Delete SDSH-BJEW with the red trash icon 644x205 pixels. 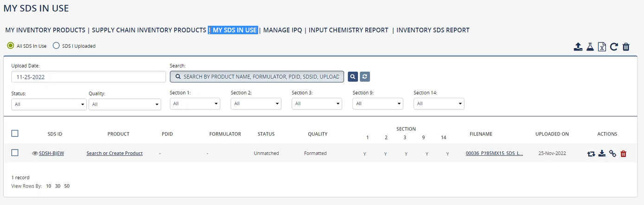pos(623,154)
